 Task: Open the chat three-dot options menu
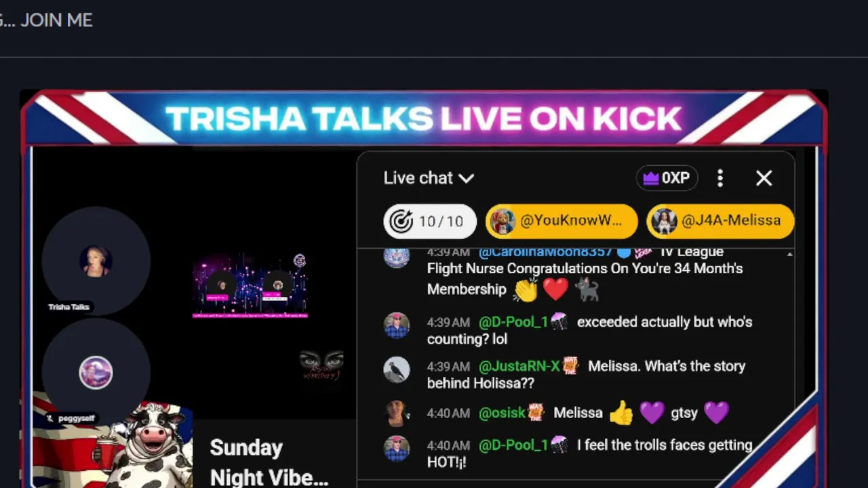coord(720,178)
